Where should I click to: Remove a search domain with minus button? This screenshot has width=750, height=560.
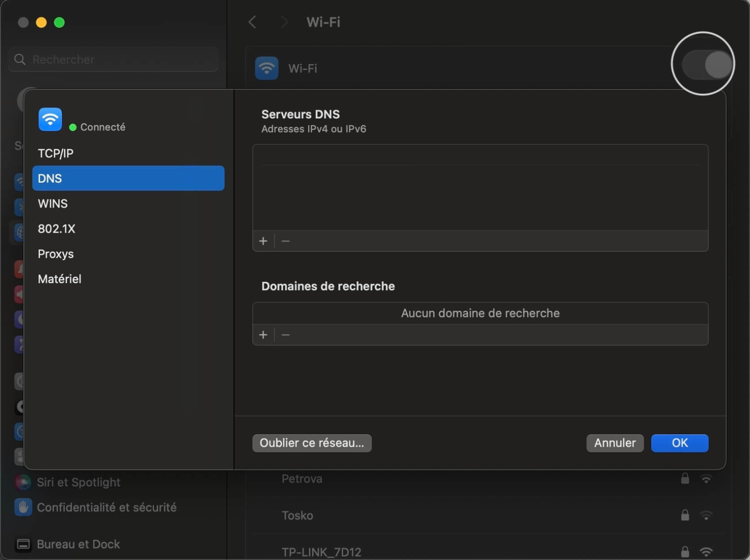coord(286,335)
